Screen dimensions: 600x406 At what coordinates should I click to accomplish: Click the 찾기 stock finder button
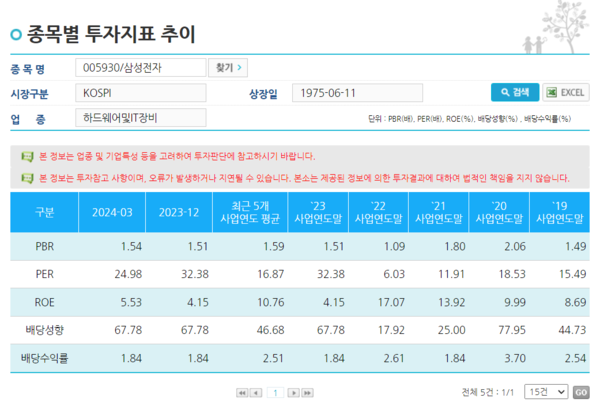click(228, 68)
